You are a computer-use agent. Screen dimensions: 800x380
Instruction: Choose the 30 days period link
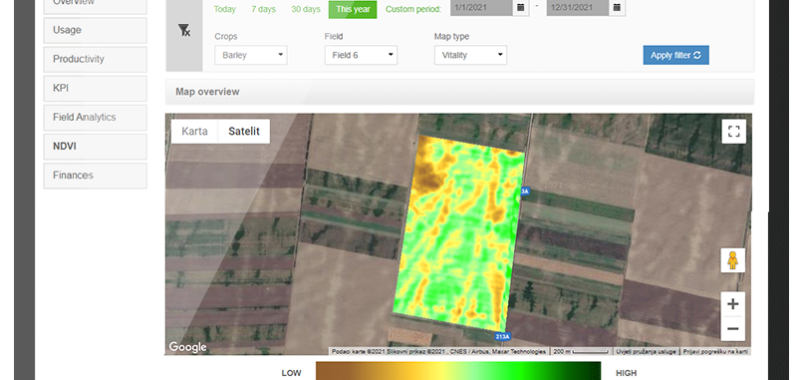click(x=306, y=9)
